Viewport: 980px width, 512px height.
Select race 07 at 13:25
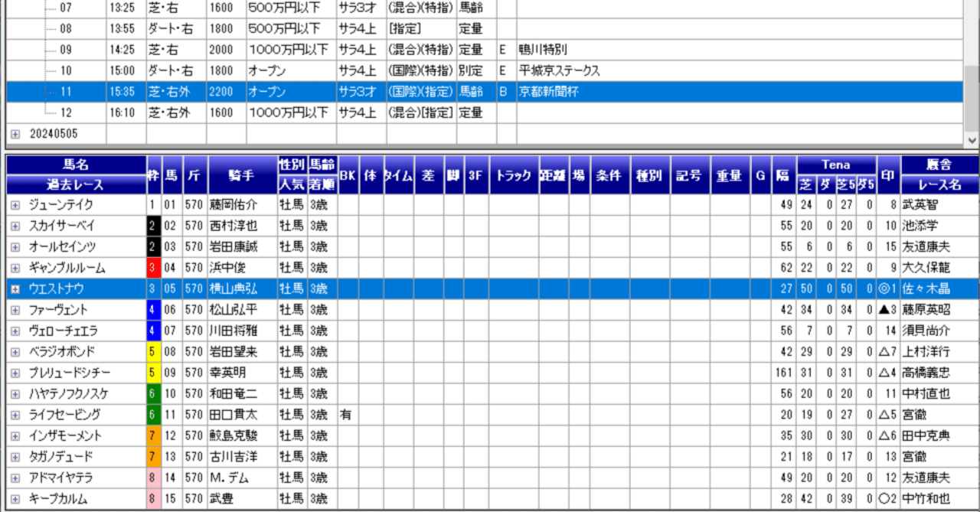[486, 8]
